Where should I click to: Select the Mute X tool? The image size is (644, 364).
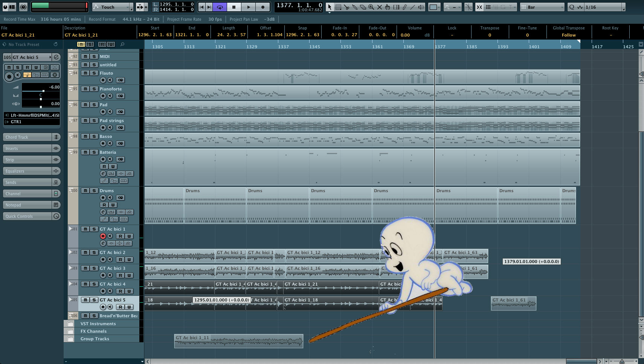pyautogui.click(x=380, y=7)
